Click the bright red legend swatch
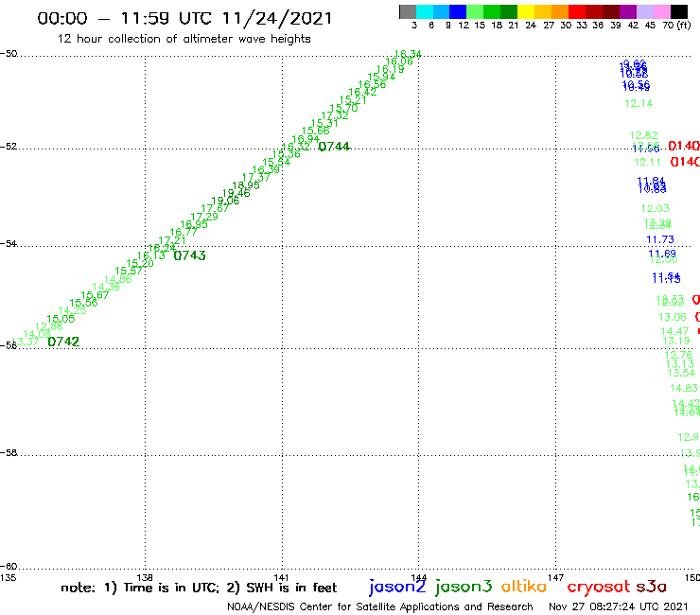The height and width of the screenshot is (615, 700). (577, 11)
